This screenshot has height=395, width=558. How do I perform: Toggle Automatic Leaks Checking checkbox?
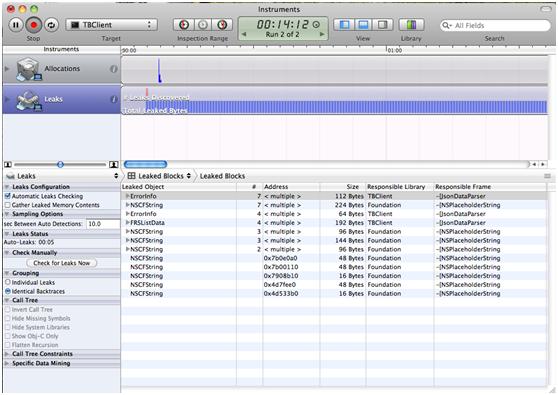[7, 196]
